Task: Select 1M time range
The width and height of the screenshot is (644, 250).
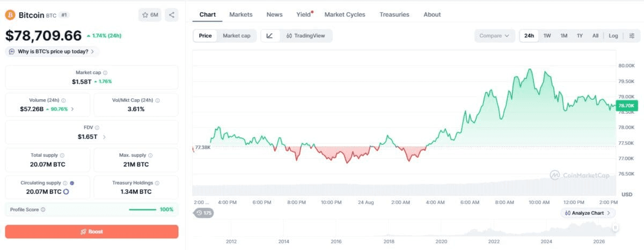Action: point(563,36)
